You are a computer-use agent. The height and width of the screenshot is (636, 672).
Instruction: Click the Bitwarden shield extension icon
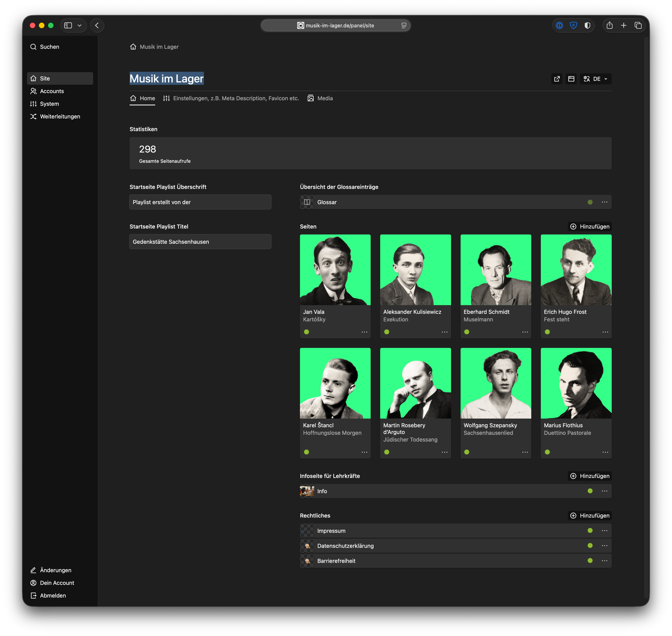click(573, 26)
